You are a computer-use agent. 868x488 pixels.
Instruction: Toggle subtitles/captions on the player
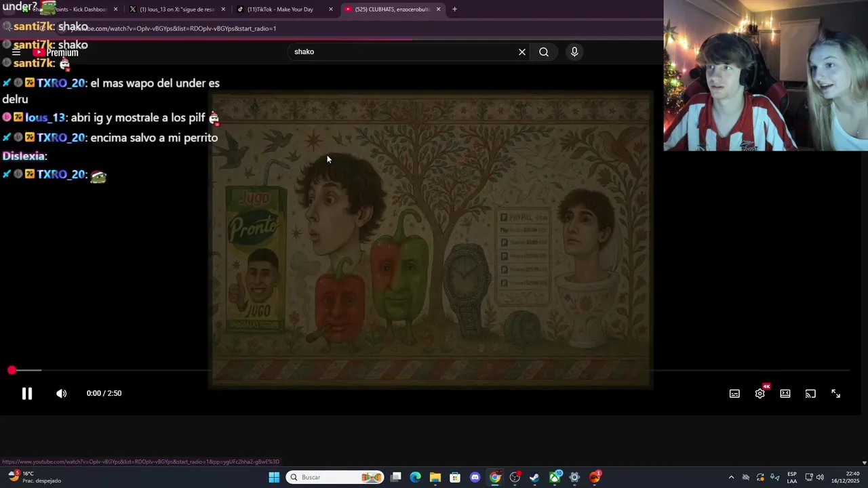tap(734, 394)
